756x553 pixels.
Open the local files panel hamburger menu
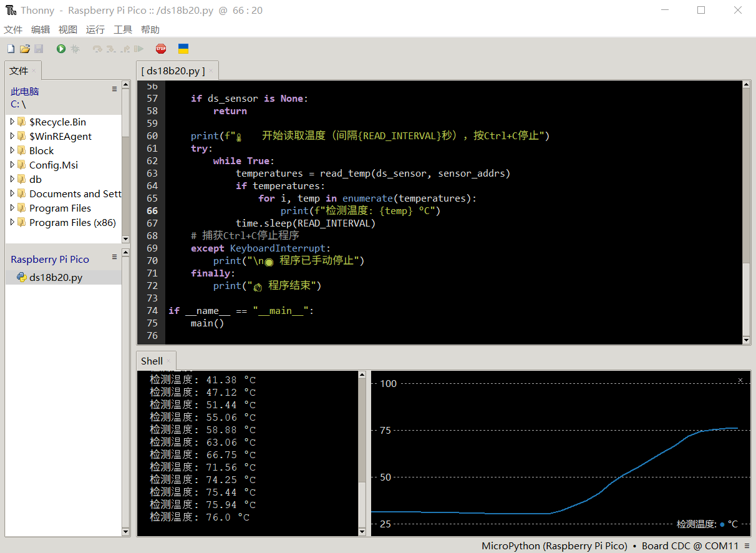point(114,89)
